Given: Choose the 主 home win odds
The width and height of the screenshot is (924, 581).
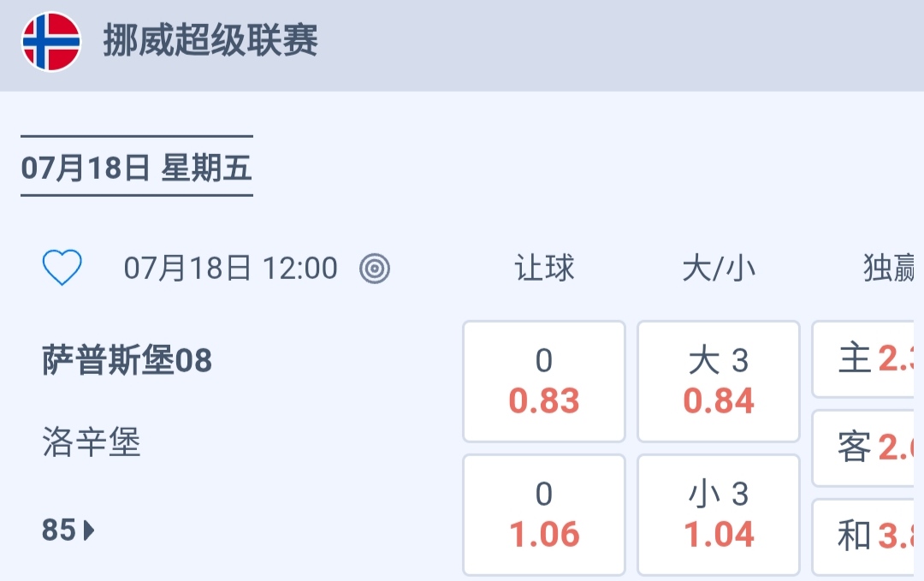Looking at the screenshot, I should pyautogui.click(x=866, y=359).
